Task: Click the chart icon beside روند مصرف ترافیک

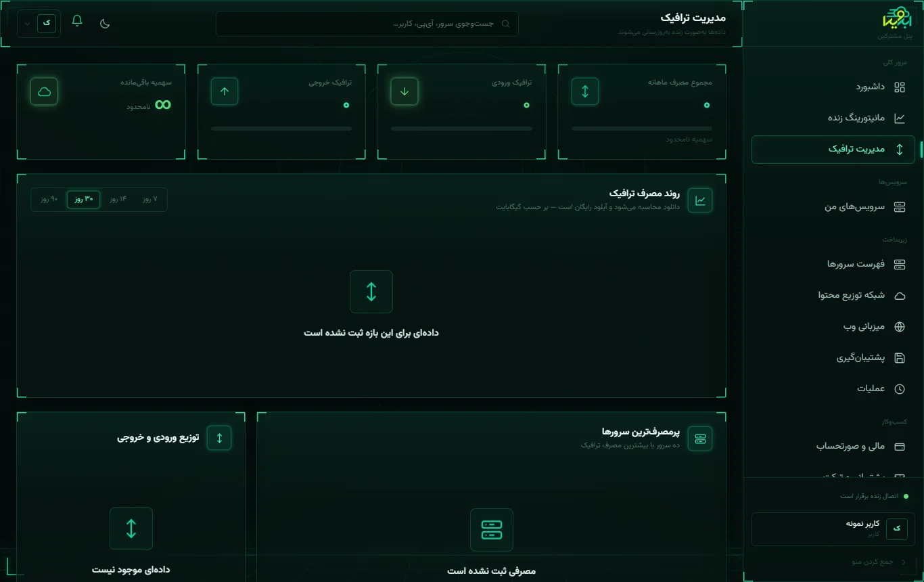Action: 700,200
